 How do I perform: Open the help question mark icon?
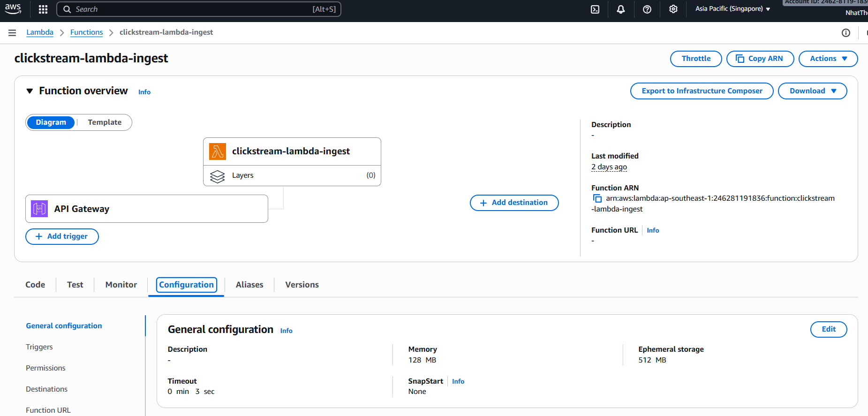click(x=647, y=9)
